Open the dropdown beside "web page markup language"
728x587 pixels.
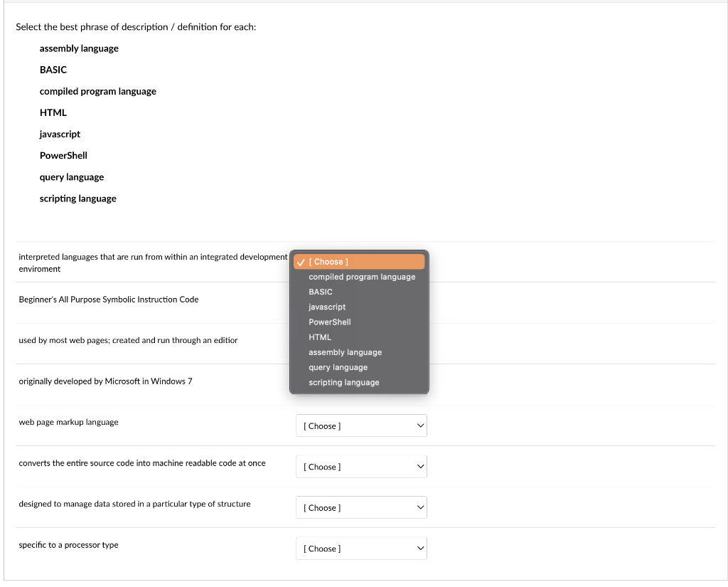(x=361, y=425)
